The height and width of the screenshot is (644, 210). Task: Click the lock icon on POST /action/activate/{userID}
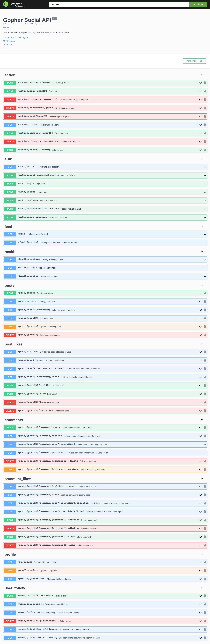point(205,83)
